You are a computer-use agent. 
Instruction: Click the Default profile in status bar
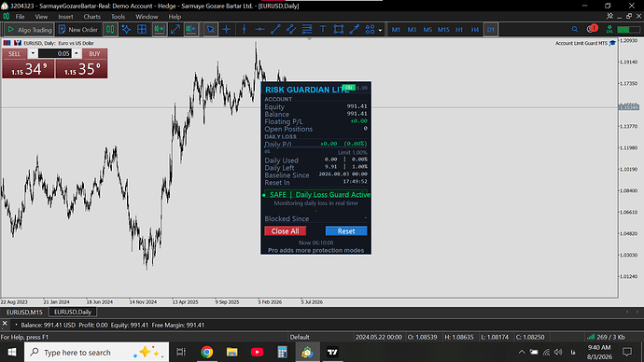[300, 337]
